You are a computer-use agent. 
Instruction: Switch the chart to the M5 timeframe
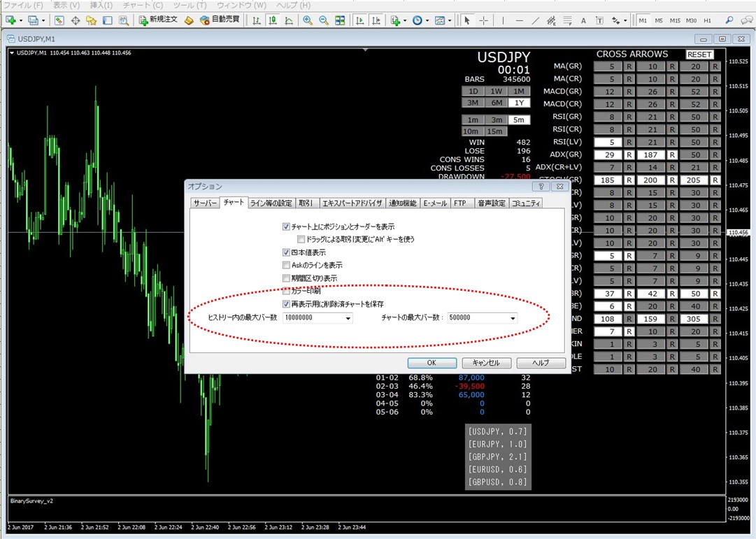659,21
